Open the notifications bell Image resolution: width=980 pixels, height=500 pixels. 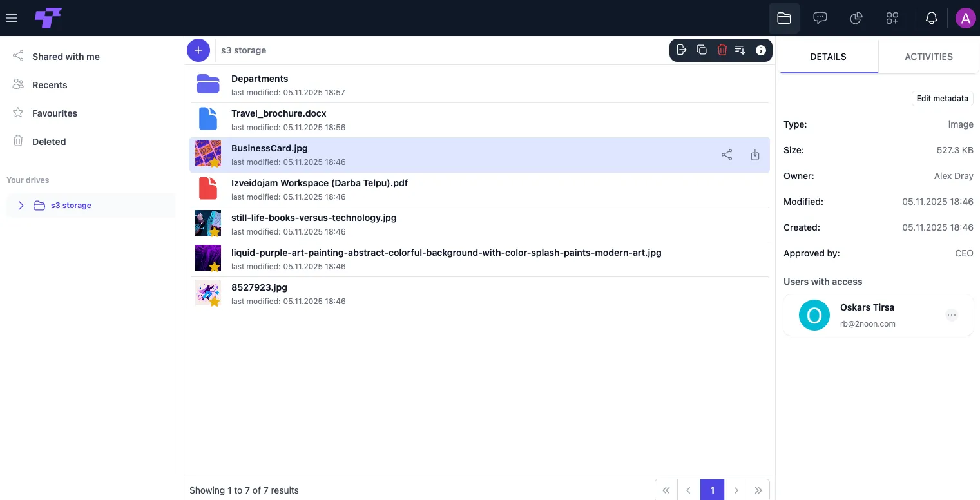tap(932, 18)
